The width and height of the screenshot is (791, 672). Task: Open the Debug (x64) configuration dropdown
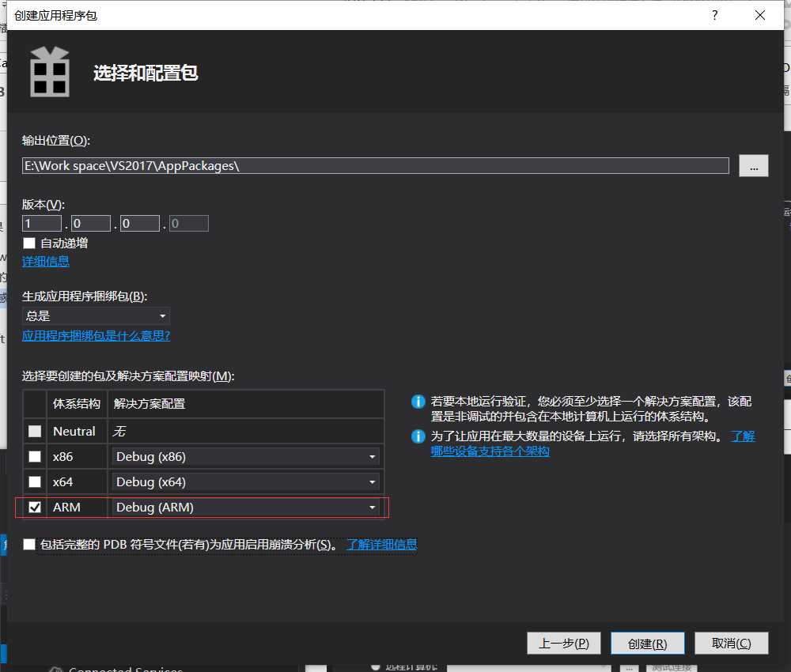tap(245, 481)
